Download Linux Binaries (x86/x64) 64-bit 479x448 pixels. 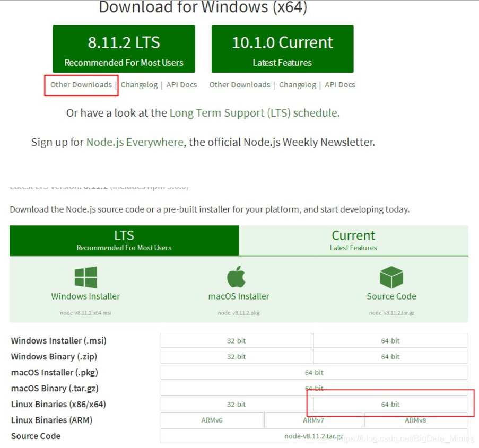point(390,404)
